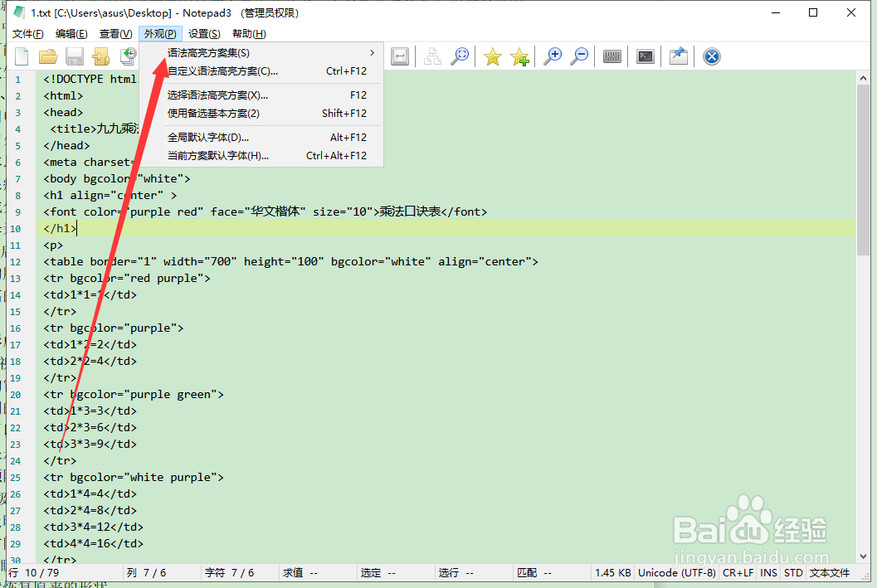Click the <font color="purple red" line

266,211
